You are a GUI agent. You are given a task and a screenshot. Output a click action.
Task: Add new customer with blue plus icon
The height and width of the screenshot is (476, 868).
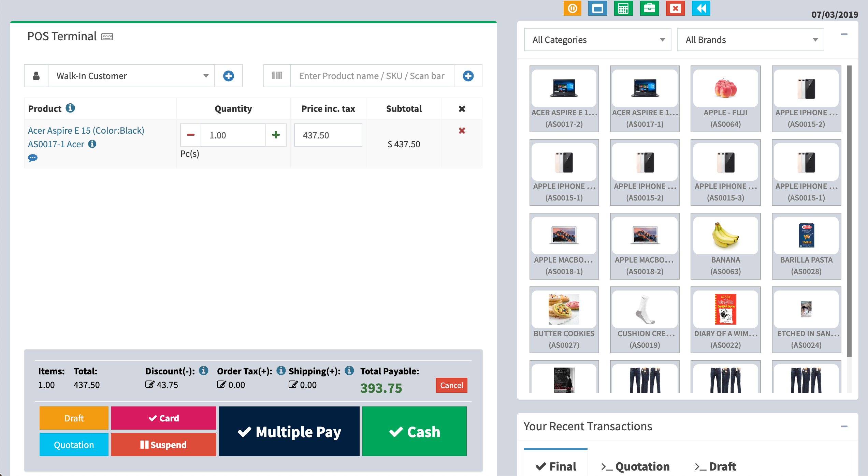click(229, 76)
